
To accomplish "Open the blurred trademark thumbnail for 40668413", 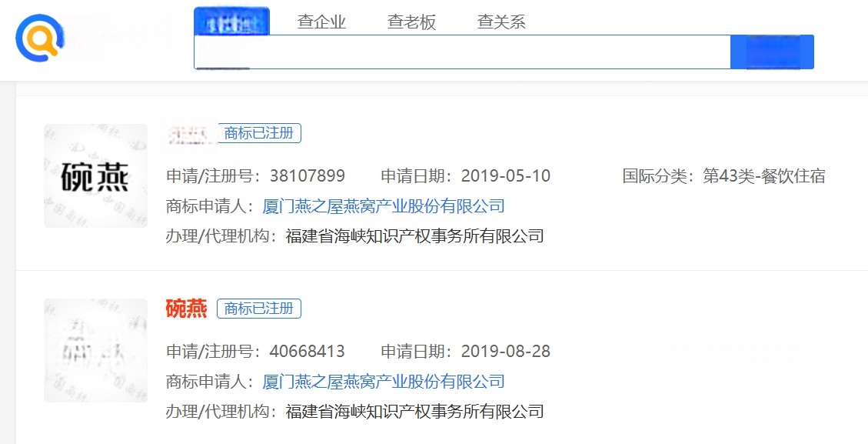I will [x=96, y=350].
